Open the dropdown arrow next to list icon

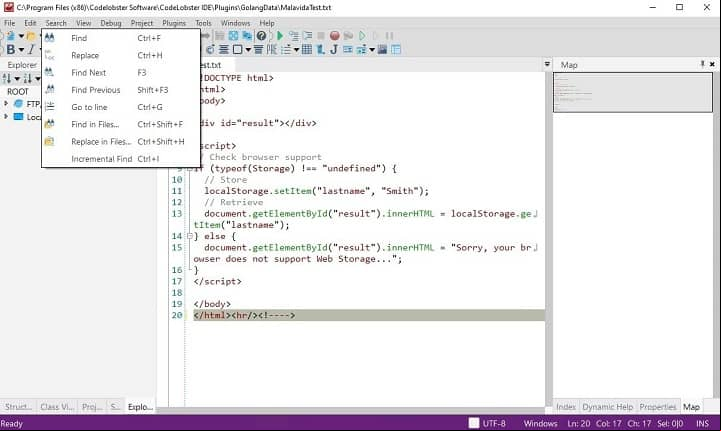(x=297, y=50)
